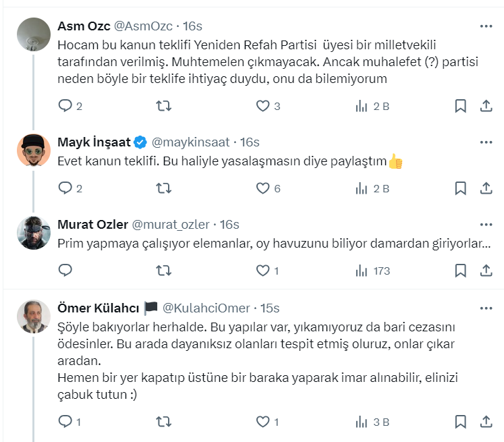Image resolution: width=504 pixels, height=442 pixels.
Task: Open Ömer Külahcı tweet timestamp 15s
Action: [270, 308]
